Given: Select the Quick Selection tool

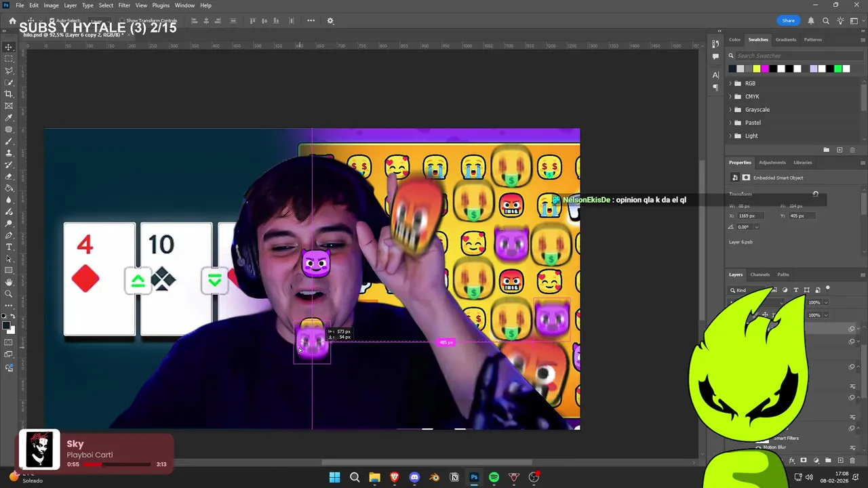Looking at the screenshot, I should pos(9,82).
